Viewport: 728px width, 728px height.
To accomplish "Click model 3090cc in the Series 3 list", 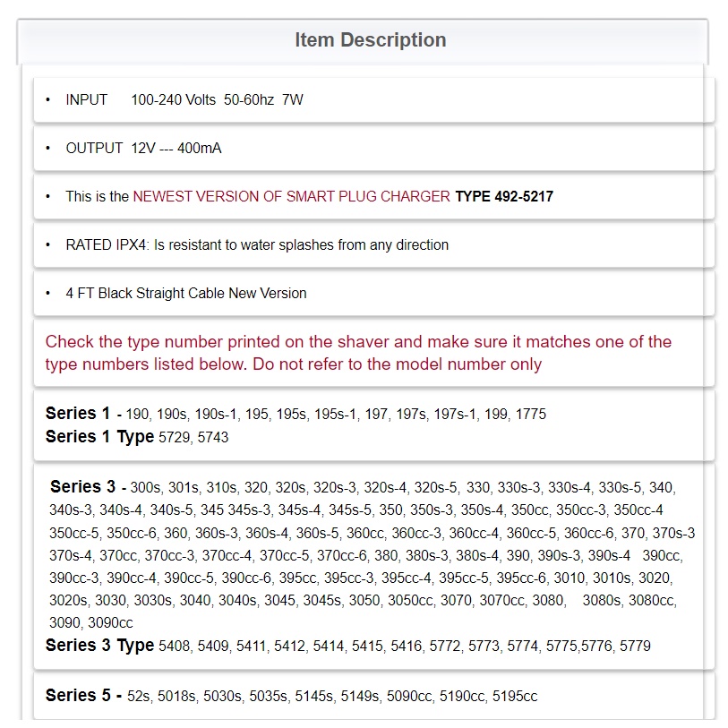I will (110, 623).
